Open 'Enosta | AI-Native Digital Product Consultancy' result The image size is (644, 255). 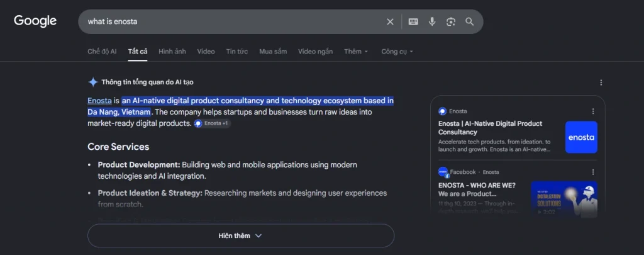tap(490, 128)
